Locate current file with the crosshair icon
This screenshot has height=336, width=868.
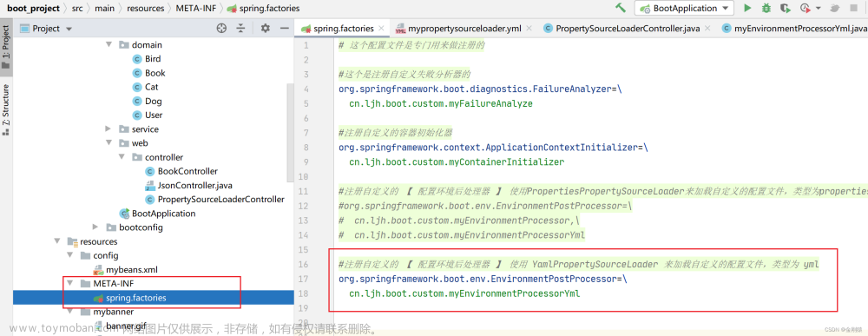(221, 29)
